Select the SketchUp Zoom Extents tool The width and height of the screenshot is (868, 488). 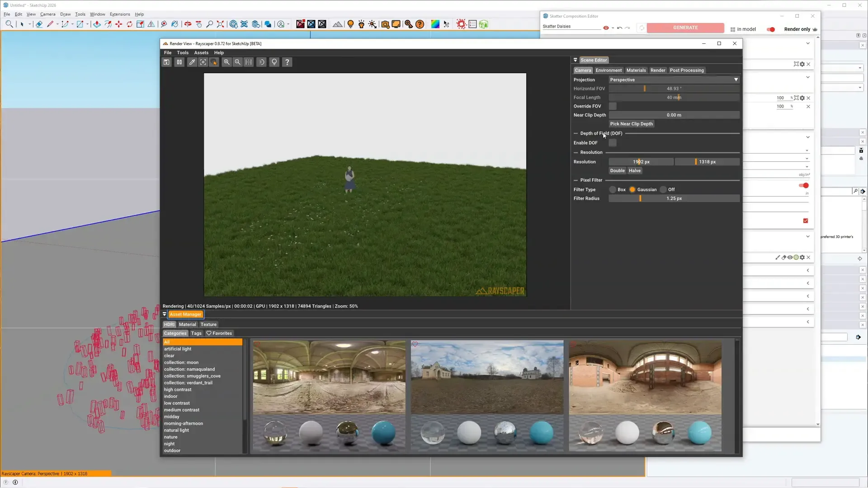(220, 24)
